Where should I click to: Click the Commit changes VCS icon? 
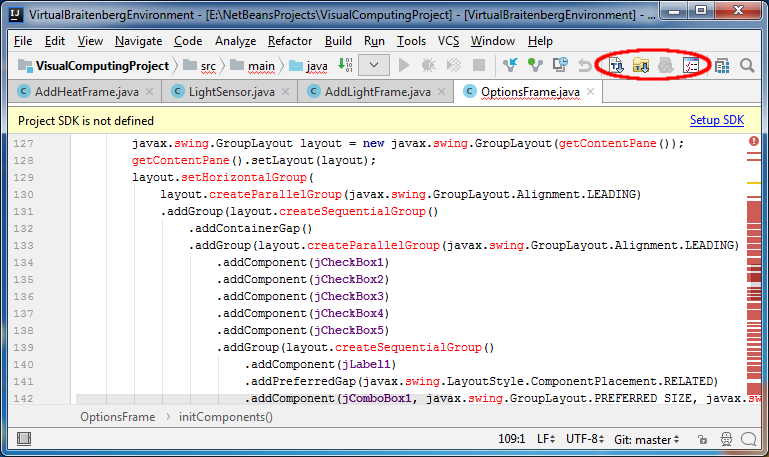tap(536, 65)
